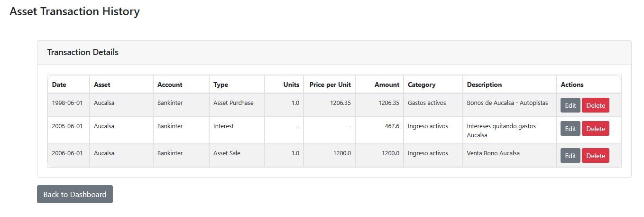Edit the 2005-06-01 Interest transaction
Viewport: 644px width, 217px height.
pyautogui.click(x=570, y=129)
